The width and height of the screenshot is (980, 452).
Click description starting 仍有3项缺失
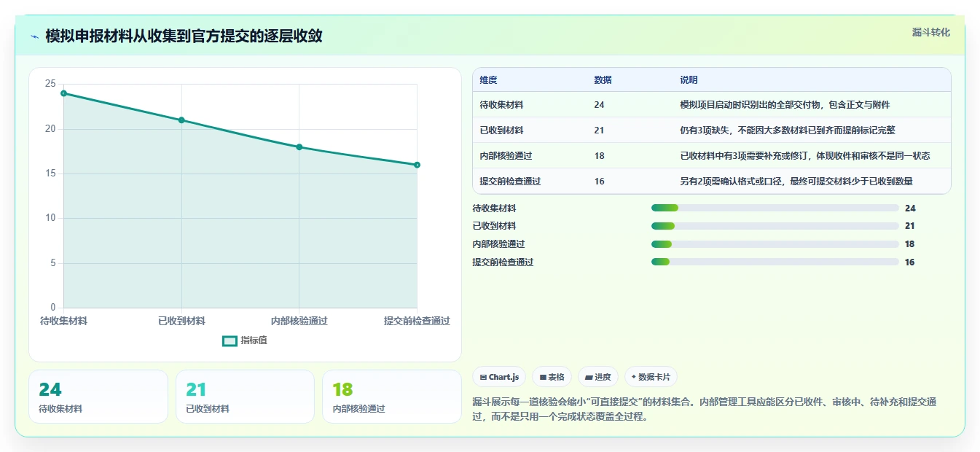[x=787, y=130]
